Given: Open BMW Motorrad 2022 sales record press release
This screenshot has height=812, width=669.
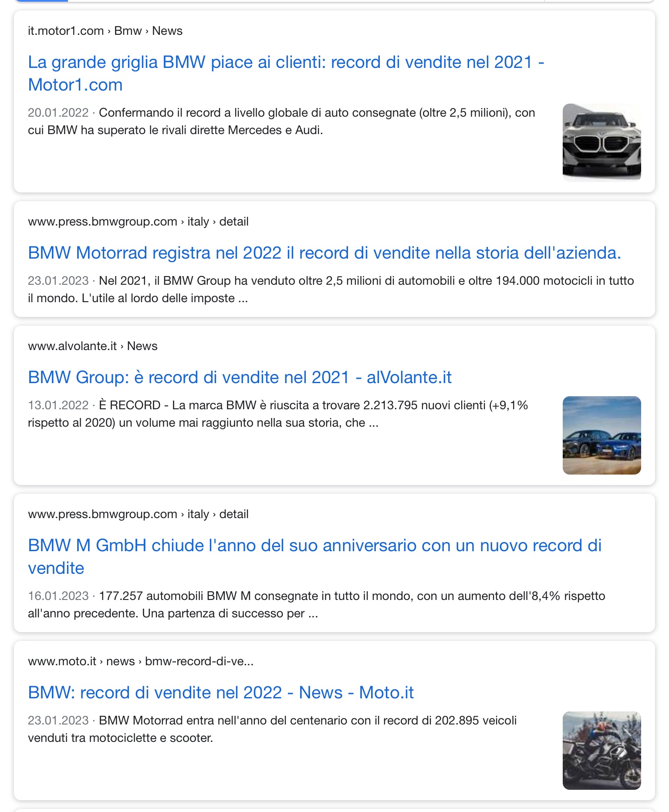Looking at the screenshot, I should click(324, 253).
